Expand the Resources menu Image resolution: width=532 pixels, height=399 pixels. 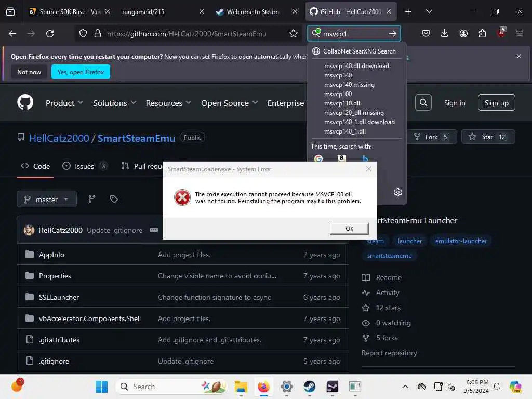[169, 103]
